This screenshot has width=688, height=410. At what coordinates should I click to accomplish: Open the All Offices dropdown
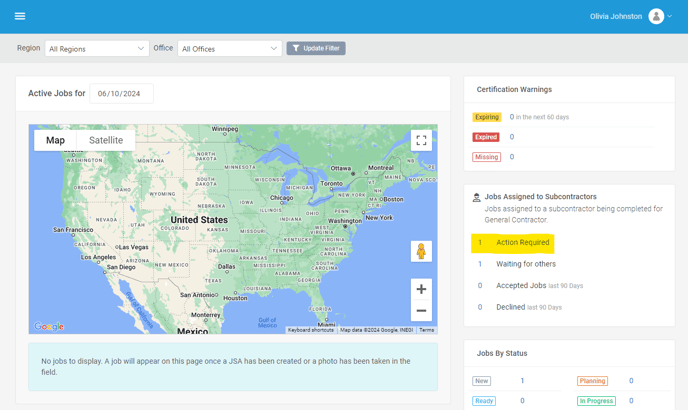229,49
